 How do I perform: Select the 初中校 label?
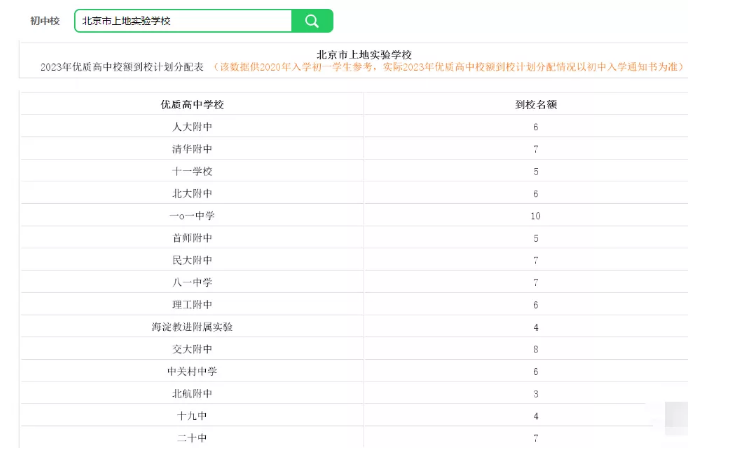(45, 21)
